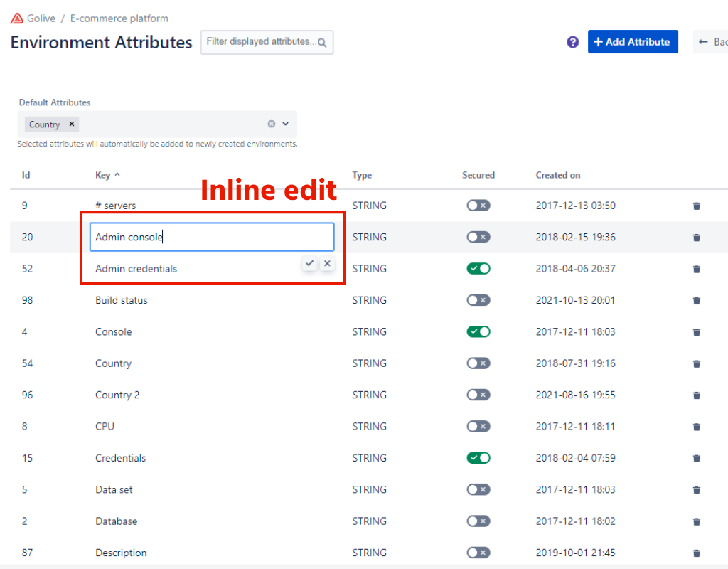The height and width of the screenshot is (569, 728).
Task: Click trash icon for Build status
Action: (x=696, y=300)
